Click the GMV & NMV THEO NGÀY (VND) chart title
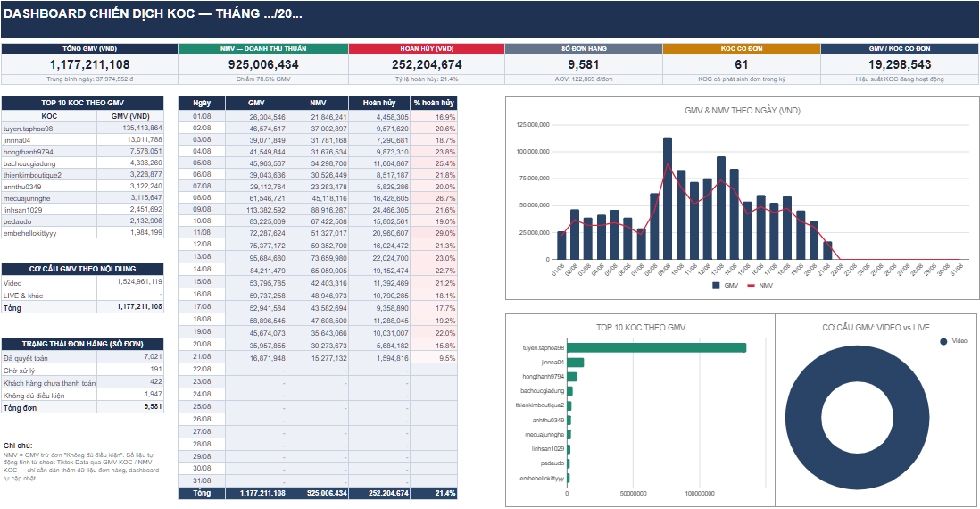Viewport: 980px width, 509px height. click(x=743, y=111)
